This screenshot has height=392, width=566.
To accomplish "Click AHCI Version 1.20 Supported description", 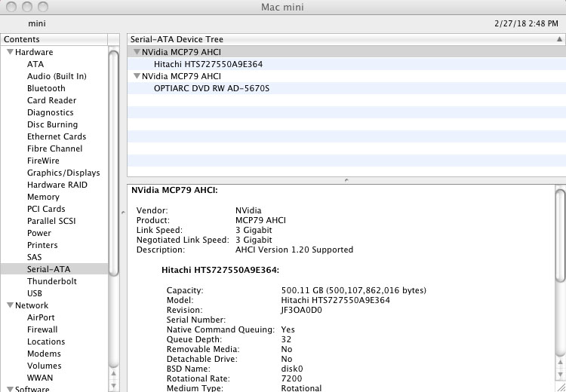I will point(294,250).
